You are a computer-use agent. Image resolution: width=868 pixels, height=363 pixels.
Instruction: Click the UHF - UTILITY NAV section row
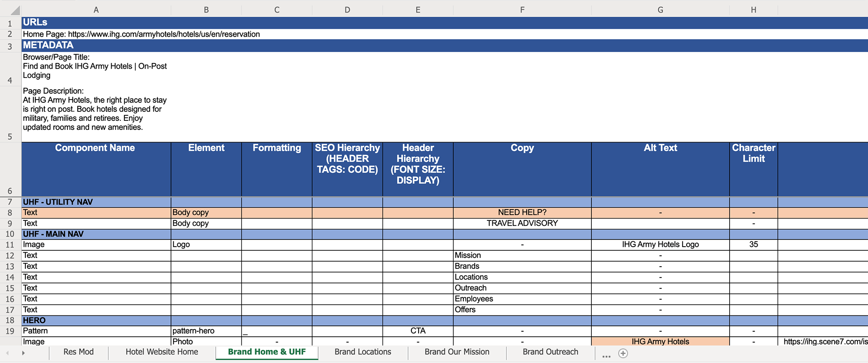(445, 202)
